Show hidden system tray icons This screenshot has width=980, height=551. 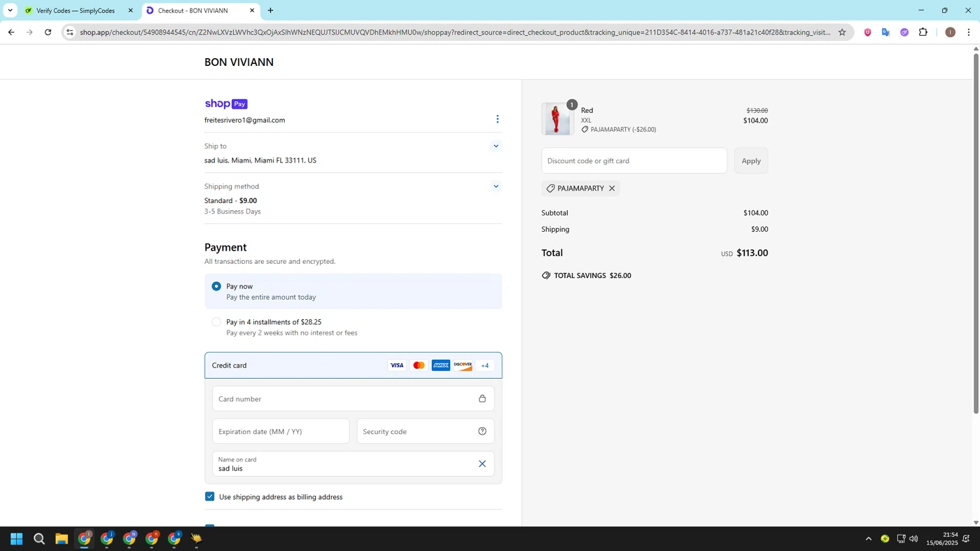(868, 539)
